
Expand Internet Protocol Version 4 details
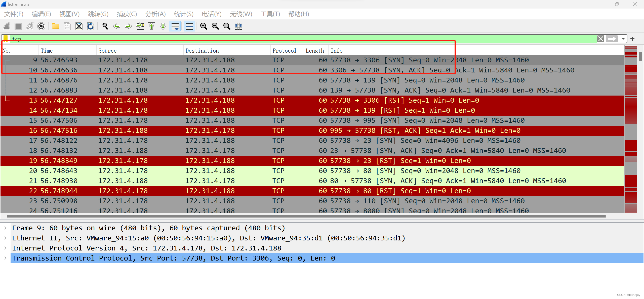point(6,248)
